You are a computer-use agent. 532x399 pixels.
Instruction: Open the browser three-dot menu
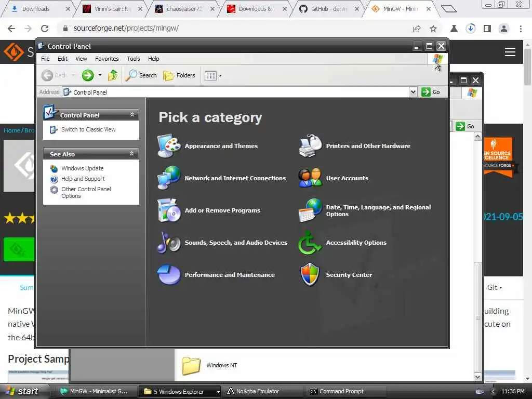521,29
